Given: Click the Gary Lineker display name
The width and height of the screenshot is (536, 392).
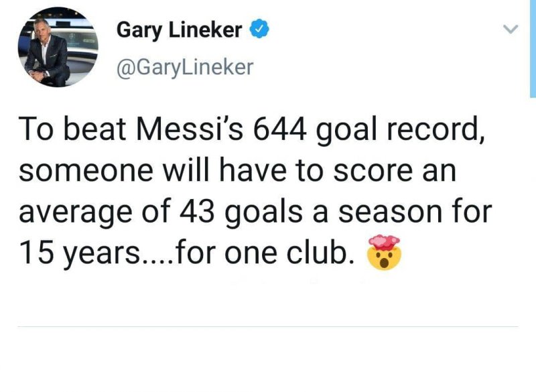Looking at the screenshot, I should 181,28.
